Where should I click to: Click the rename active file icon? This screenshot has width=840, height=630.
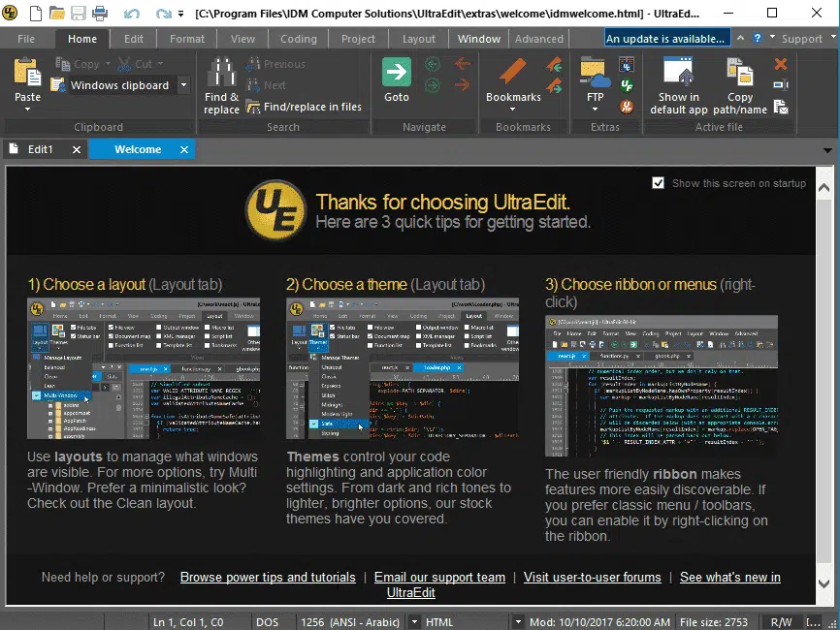781,84
